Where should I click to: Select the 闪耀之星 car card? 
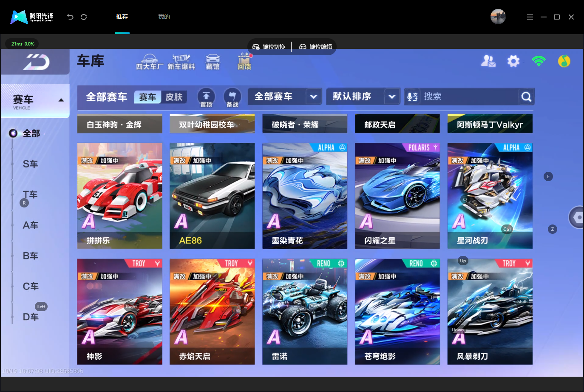click(x=397, y=196)
